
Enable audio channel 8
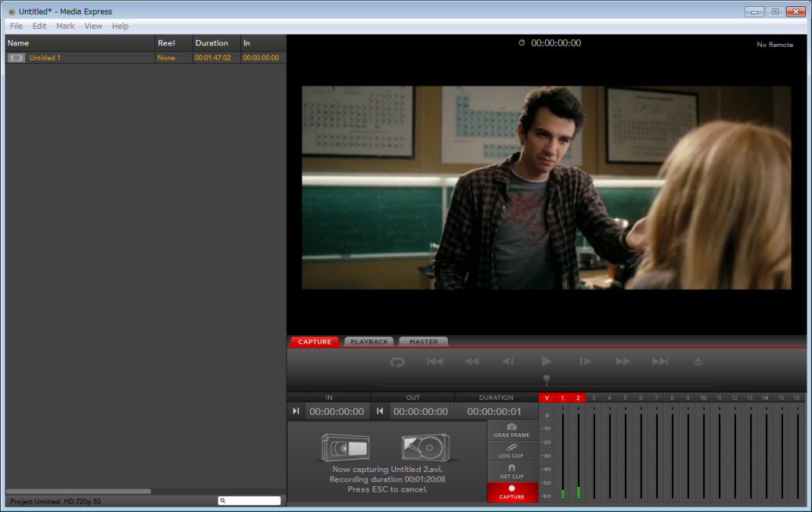(x=672, y=398)
